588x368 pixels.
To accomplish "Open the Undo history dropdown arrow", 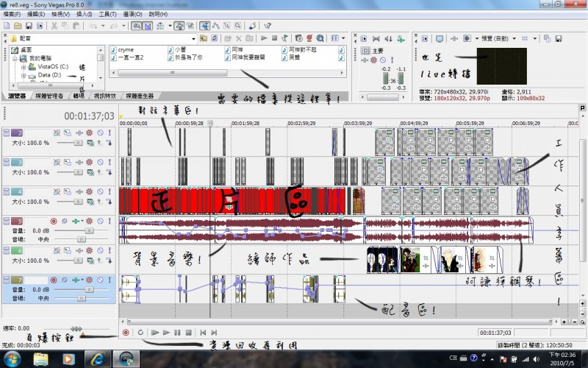I will [103, 26].
